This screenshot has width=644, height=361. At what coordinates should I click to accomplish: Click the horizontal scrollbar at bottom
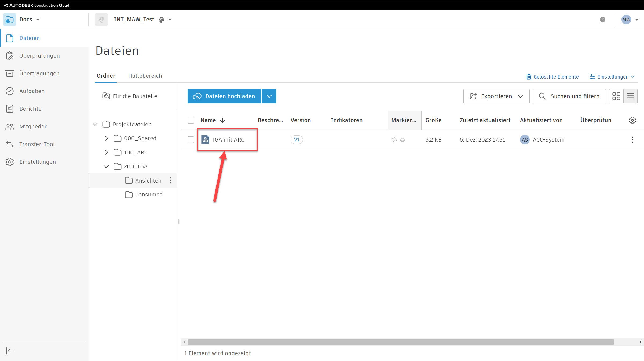point(400,342)
